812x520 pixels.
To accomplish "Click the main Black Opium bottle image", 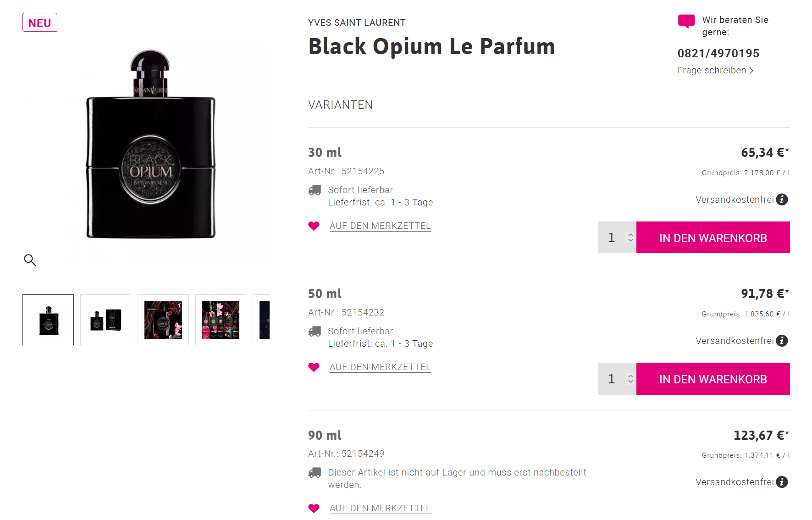I will point(151,144).
